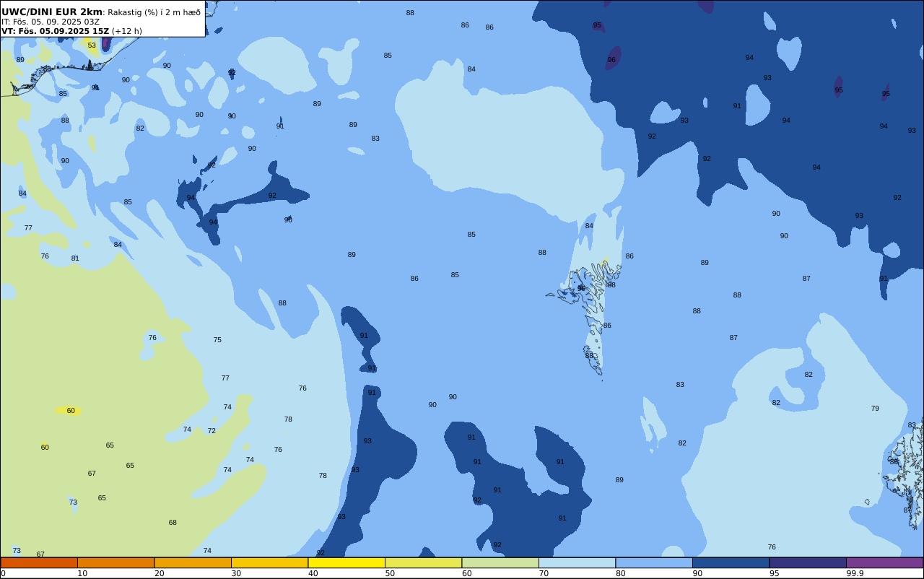Viewport: 924px width, 579px height.
Task: Select the map value 72
Action: click(212, 431)
